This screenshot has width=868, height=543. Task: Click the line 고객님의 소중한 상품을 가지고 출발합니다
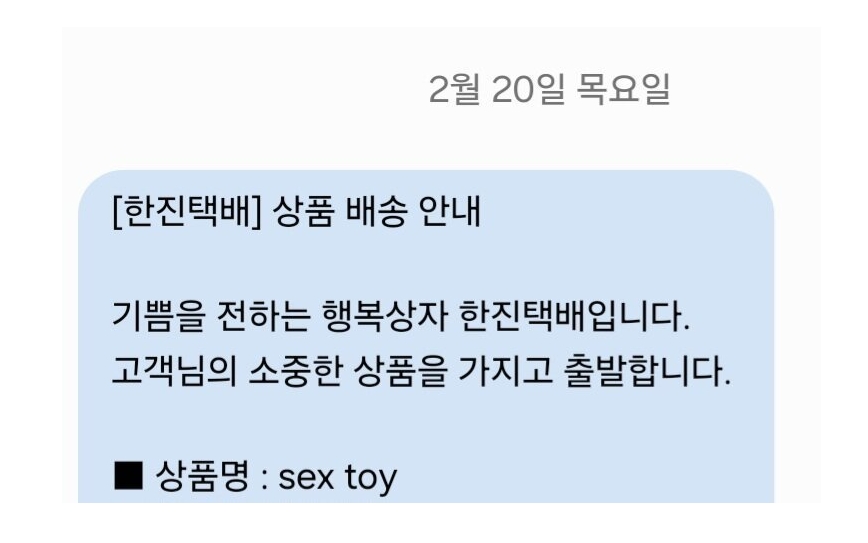click(423, 374)
